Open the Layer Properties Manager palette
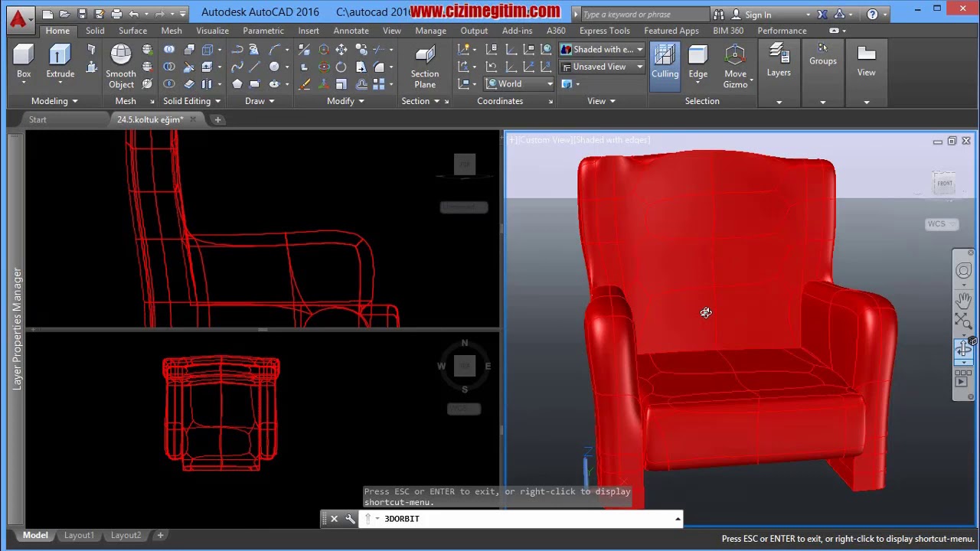The image size is (980, 551). [17, 329]
